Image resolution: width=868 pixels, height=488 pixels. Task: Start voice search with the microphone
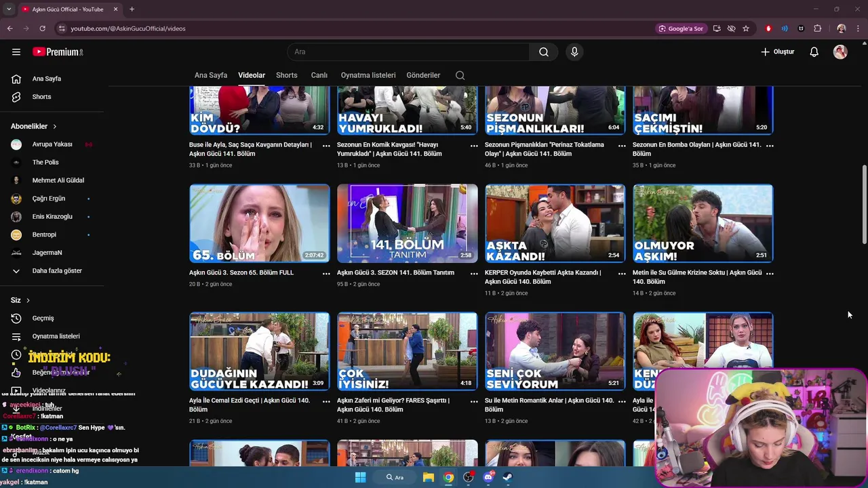tap(574, 52)
